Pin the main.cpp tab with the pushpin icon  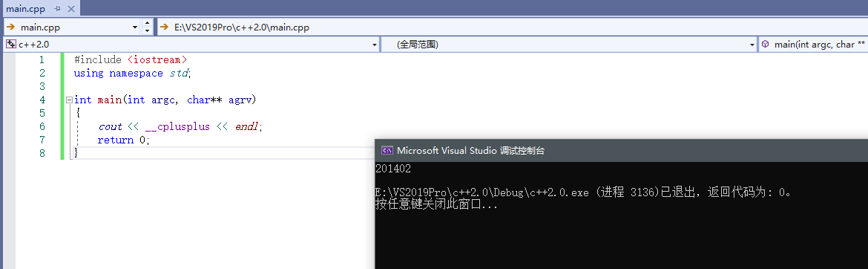[x=58, y=9]
